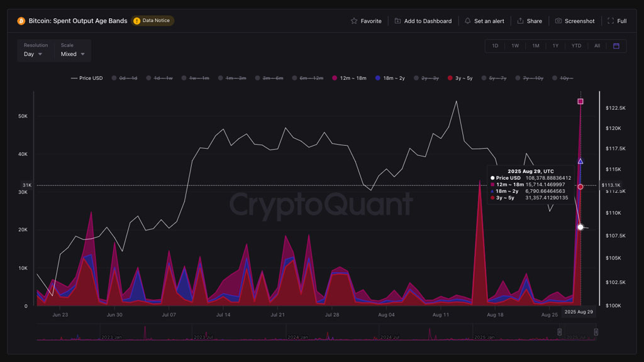Open the Resolution Day dropdown
The width and height of the screenshot is (644, 362).
pyautogui.click(x=33, y=54)
